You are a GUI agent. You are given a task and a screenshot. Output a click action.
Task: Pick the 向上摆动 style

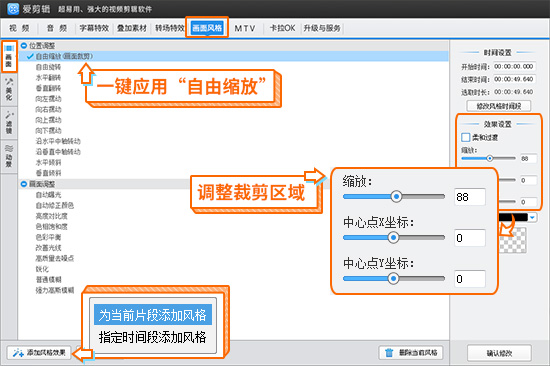[48, 120]
